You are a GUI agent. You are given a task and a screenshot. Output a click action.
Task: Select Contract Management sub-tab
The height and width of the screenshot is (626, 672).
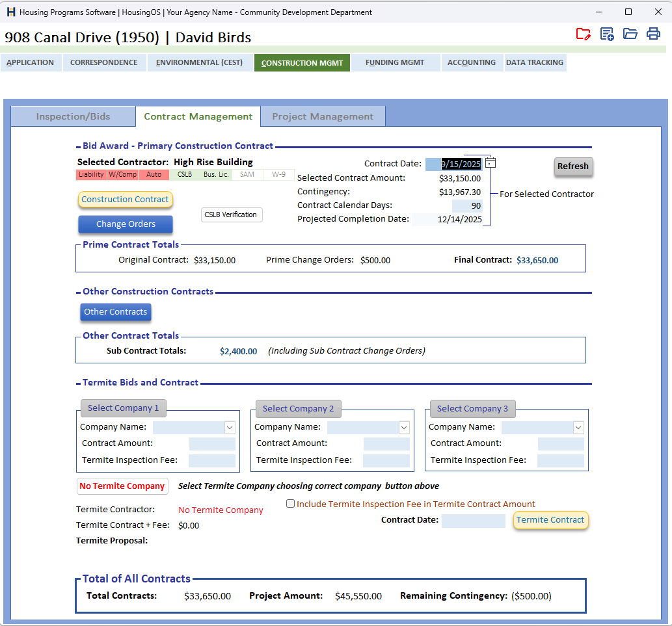pos(198,116)
